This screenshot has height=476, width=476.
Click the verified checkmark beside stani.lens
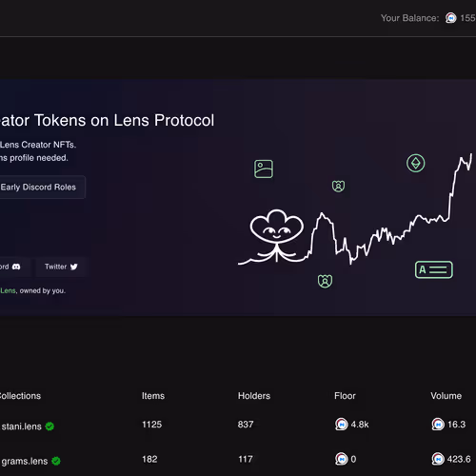pos(50,426)
